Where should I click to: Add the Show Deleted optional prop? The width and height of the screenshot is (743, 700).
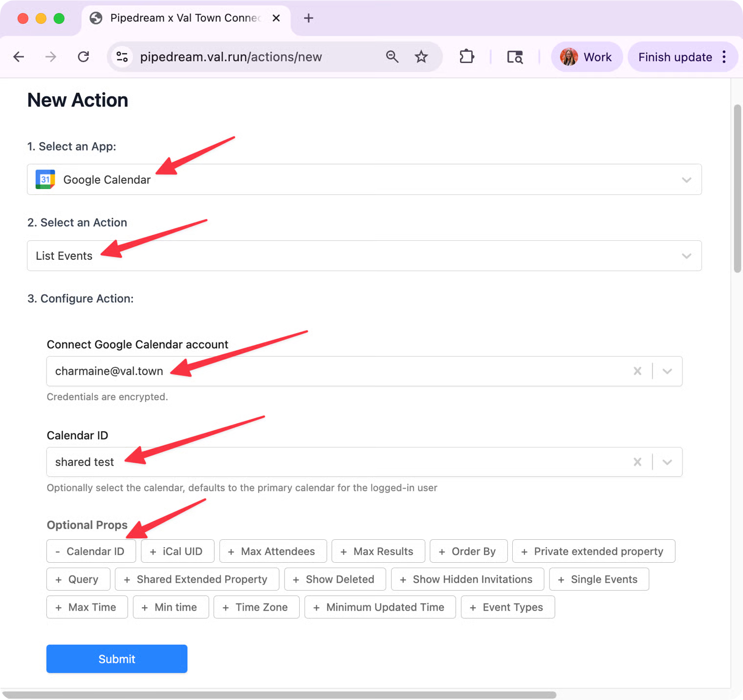(x=335, y=579)
